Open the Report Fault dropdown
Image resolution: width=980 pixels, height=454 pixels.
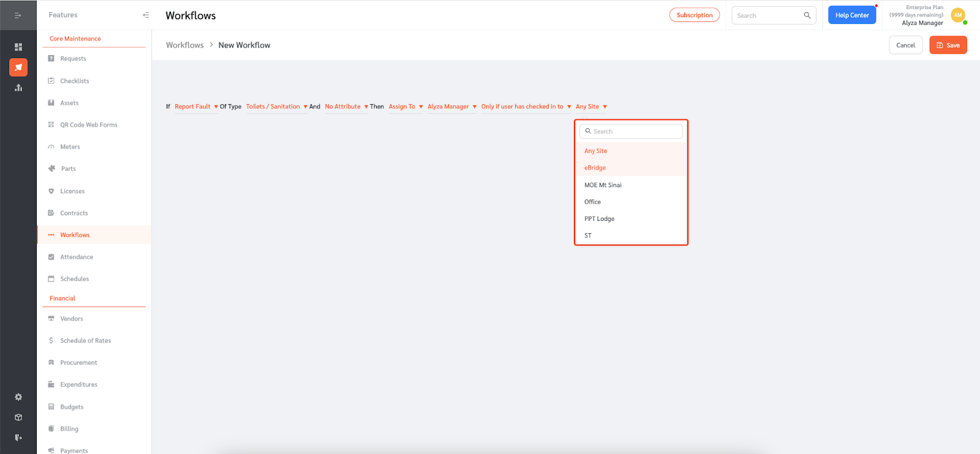[x=196, y=106]
